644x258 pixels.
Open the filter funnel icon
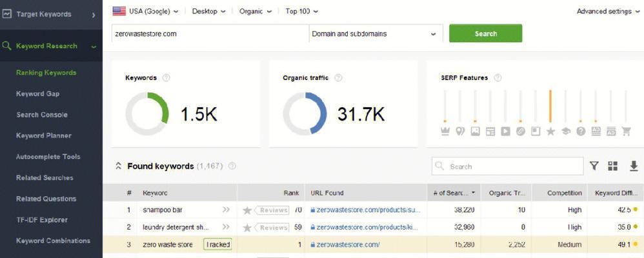[594, 166]
